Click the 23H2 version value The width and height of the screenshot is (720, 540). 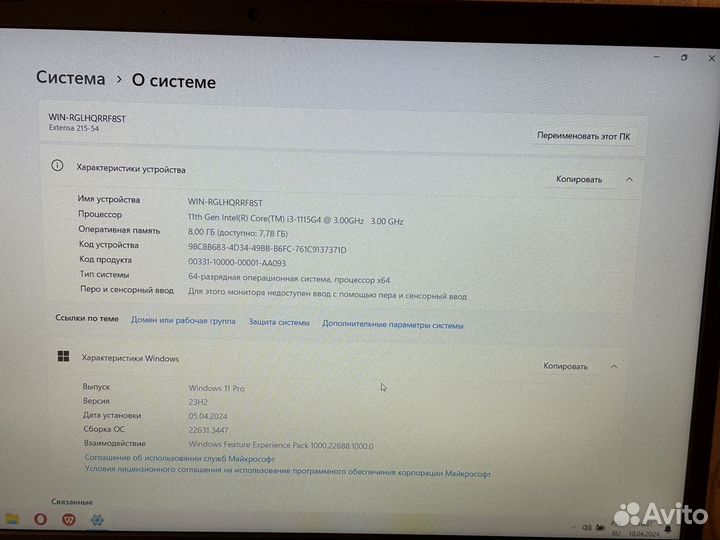pyautogui.click(x=198, y=402)
